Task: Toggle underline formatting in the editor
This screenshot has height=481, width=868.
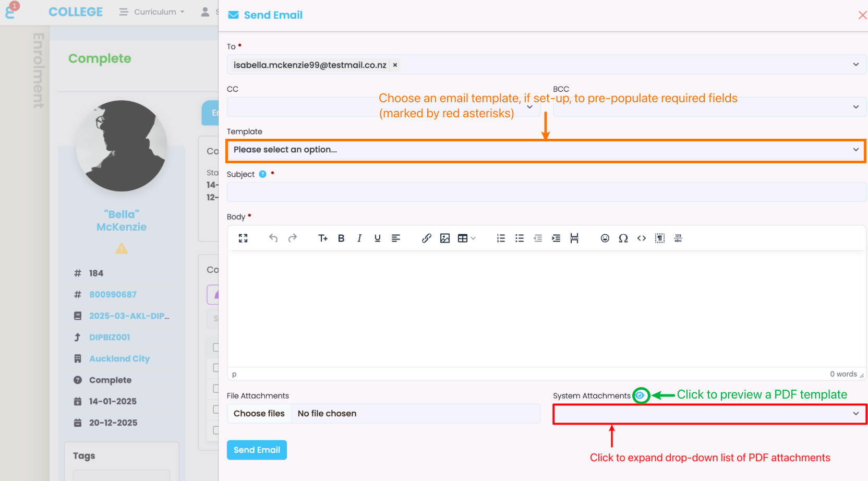Action: (x=378, y=238)
